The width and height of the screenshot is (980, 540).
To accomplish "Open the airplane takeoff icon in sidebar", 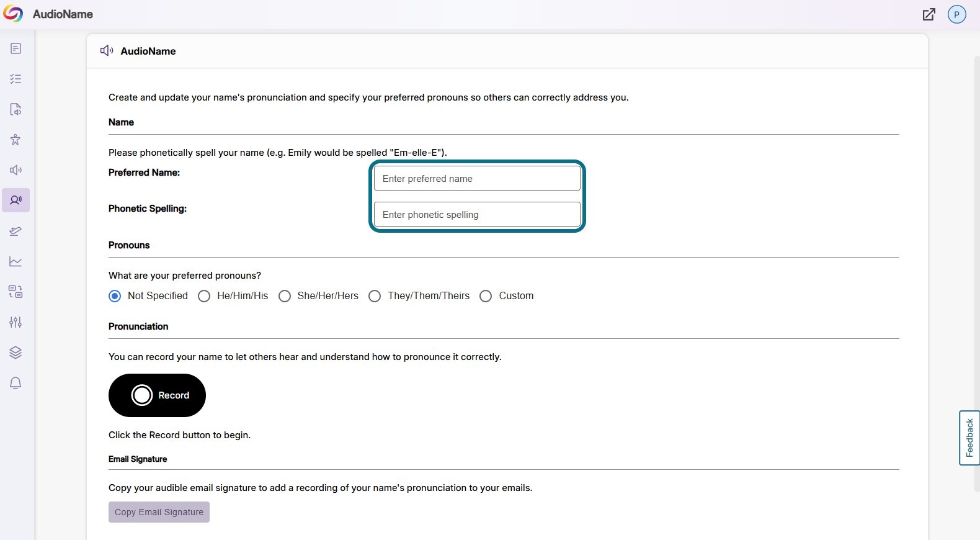I will (x=16, y=231).
